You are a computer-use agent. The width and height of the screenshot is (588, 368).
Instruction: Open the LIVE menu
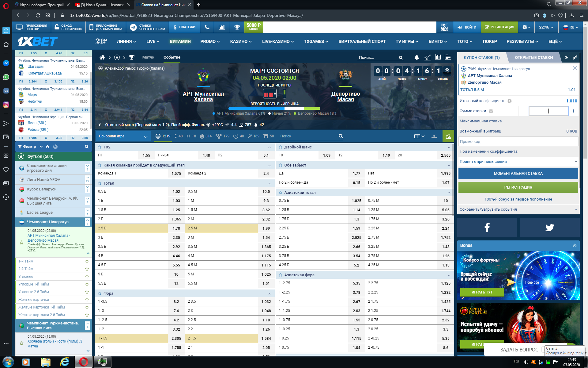pos(153,41)
